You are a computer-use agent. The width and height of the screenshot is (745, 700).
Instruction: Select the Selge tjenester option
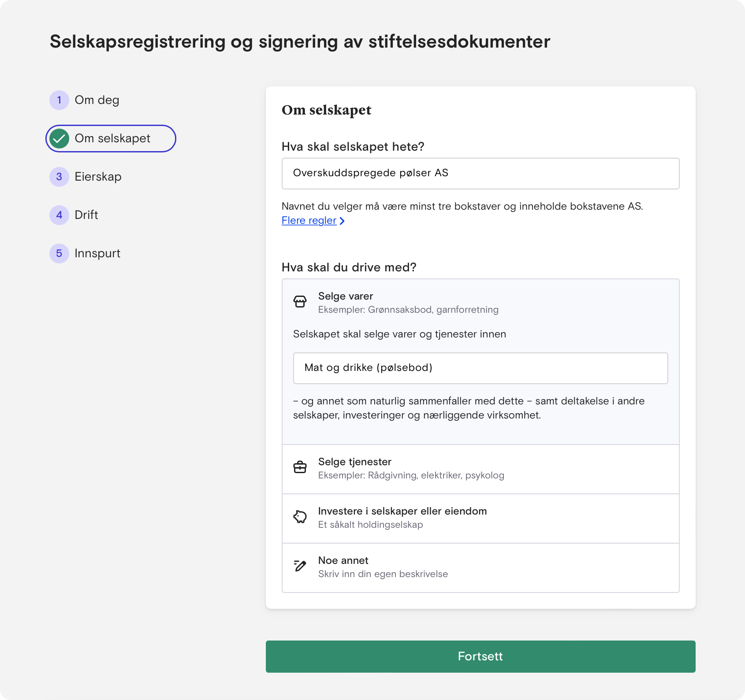point(481,468)
